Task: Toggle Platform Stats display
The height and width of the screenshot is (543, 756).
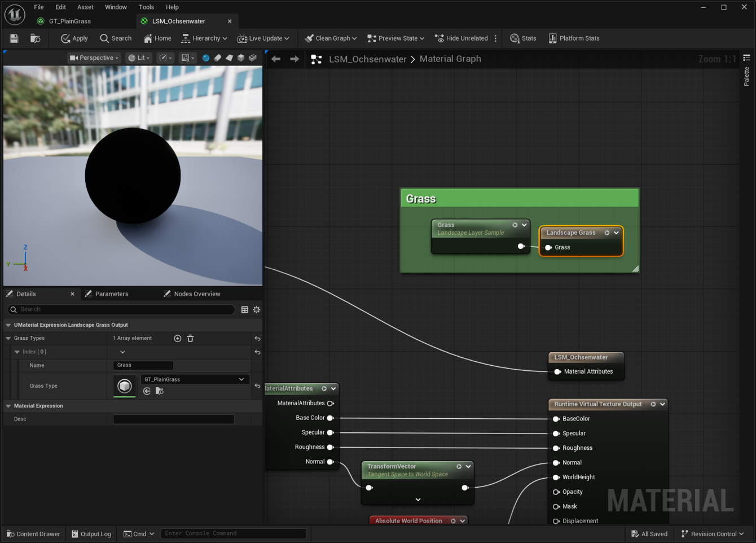Action: coord(574,38)
